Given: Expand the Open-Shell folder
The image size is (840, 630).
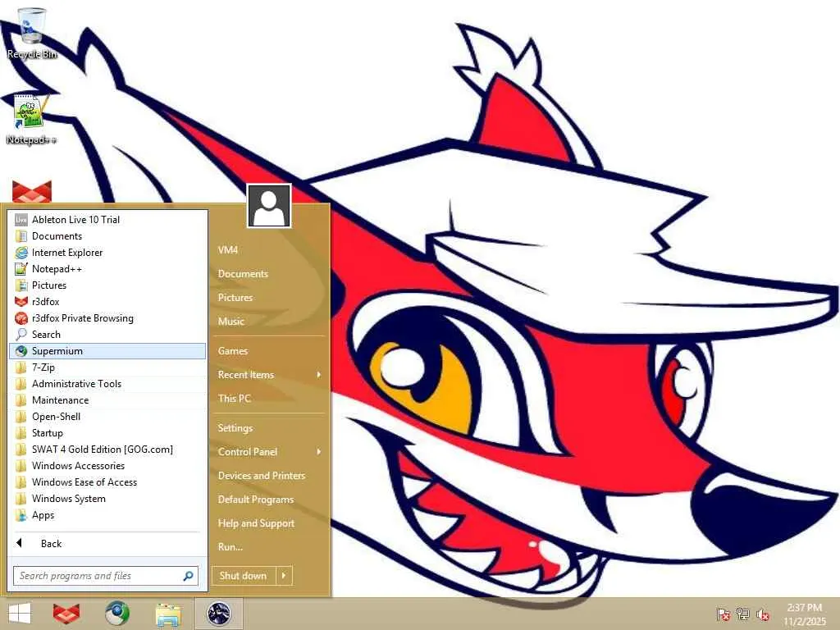Looking at the screenshot, I should click(107, 417).
